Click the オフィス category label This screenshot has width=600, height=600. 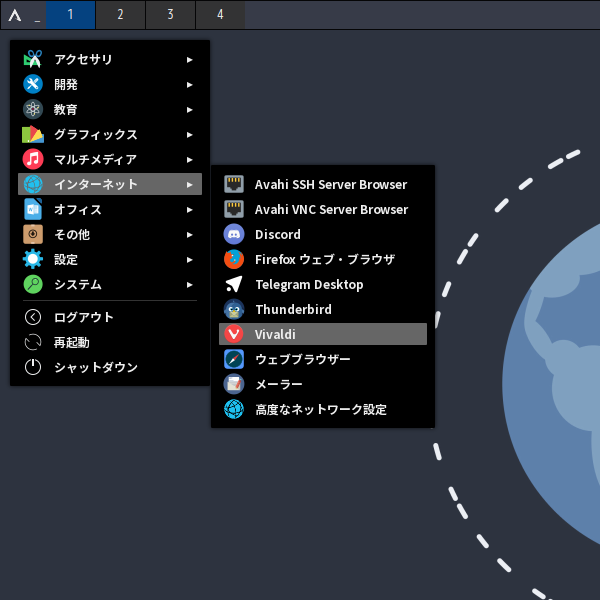78,209
